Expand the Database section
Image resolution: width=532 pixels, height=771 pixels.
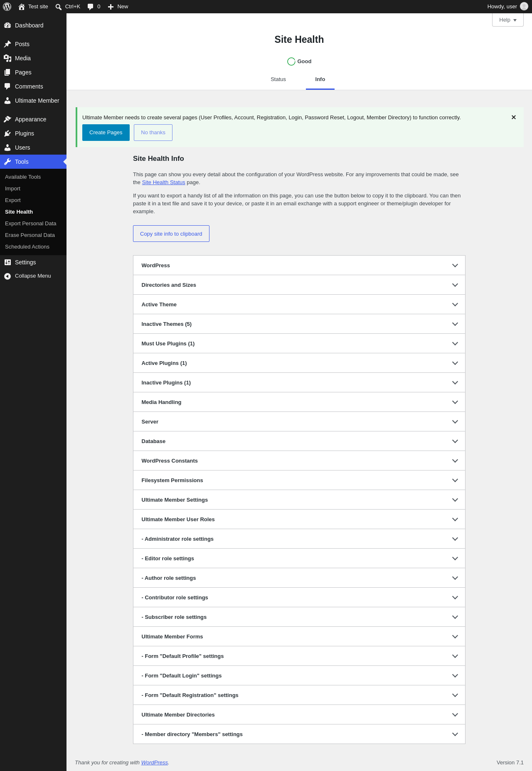[299, 441]
